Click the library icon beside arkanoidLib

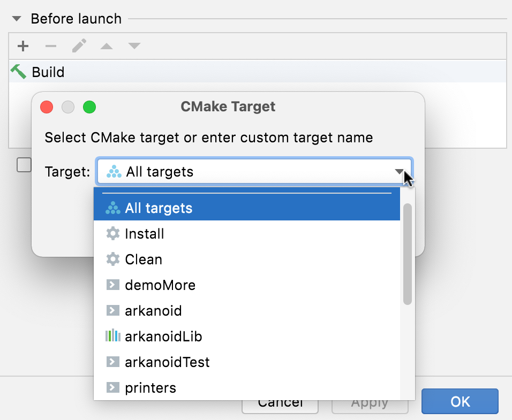coord(112,336)
